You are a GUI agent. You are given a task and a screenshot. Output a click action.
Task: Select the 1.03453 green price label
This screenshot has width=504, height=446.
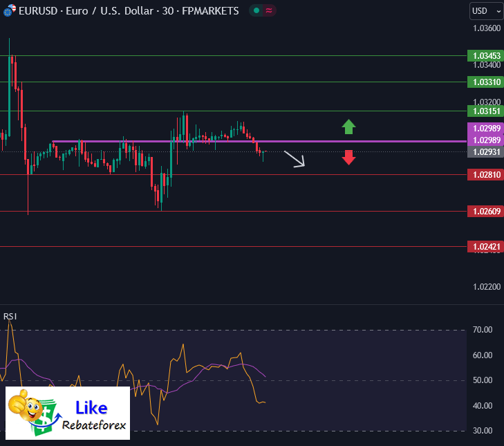pyautogui.click(x=485, y=55)
